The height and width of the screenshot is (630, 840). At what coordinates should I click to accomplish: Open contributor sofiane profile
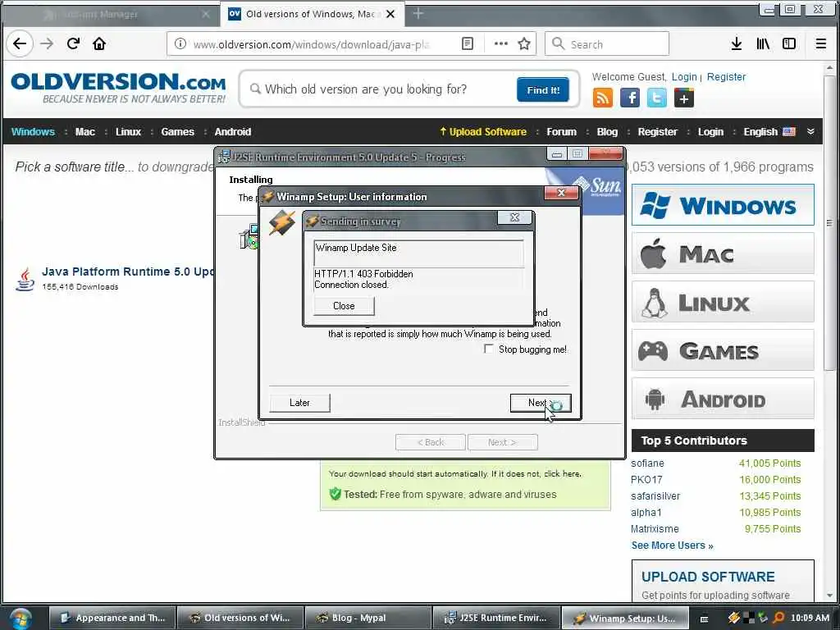point(647,463)
